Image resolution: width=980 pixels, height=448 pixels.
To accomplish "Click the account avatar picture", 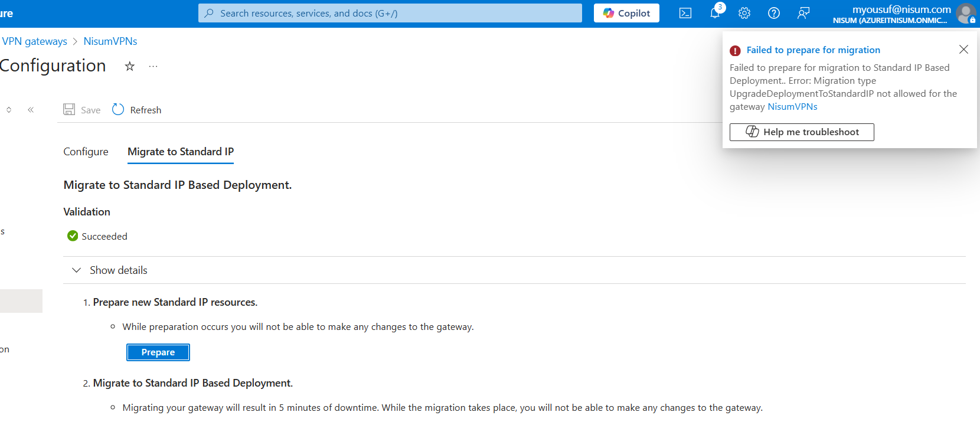I will 966,13.
